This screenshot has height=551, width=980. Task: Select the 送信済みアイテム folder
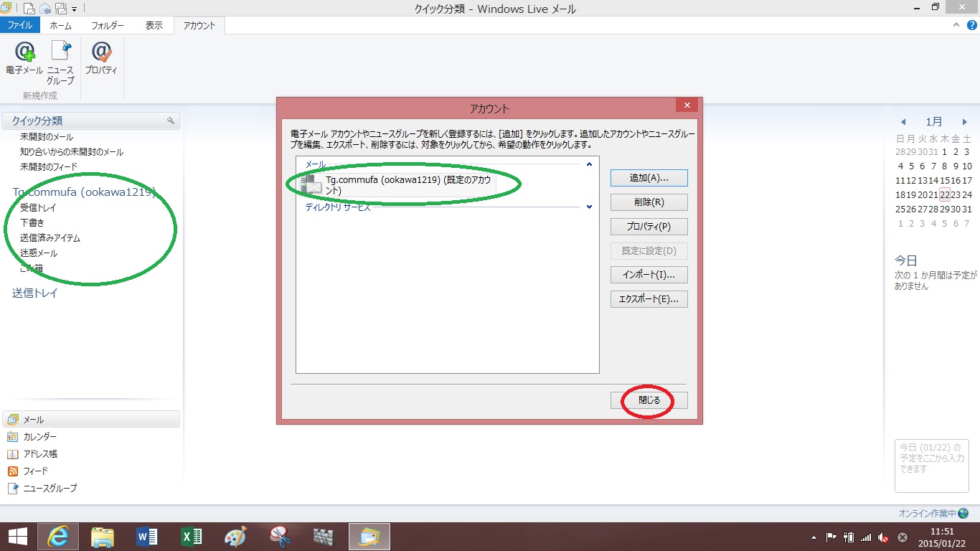point(50,238)
